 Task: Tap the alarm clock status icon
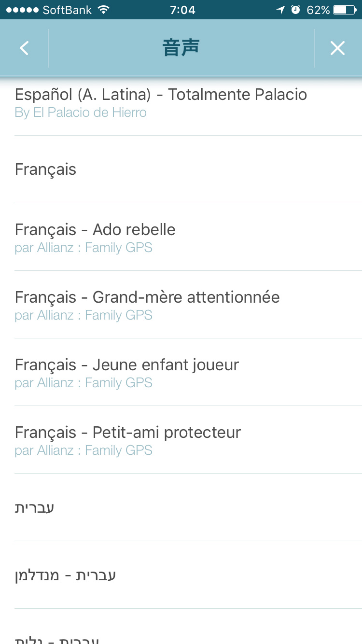(296, 10)
